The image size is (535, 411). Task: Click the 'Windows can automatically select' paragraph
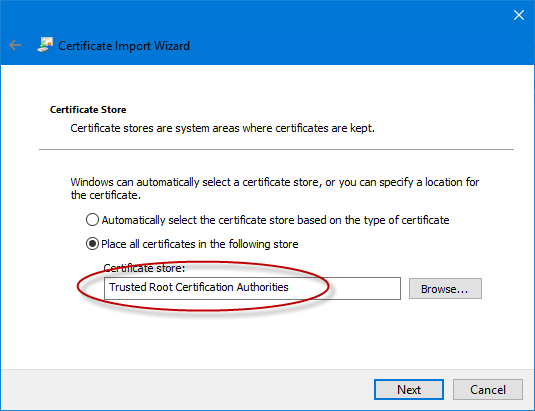(x=275, y=188)
